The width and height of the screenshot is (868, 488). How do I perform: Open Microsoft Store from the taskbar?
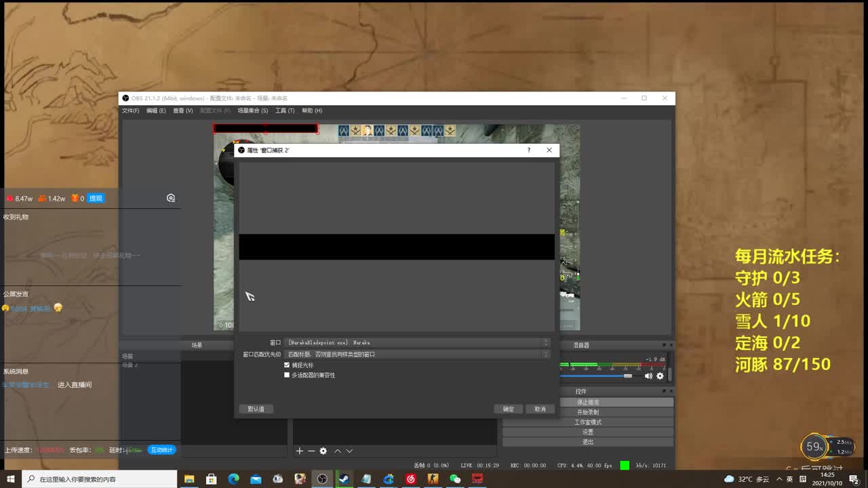(212, 479)
